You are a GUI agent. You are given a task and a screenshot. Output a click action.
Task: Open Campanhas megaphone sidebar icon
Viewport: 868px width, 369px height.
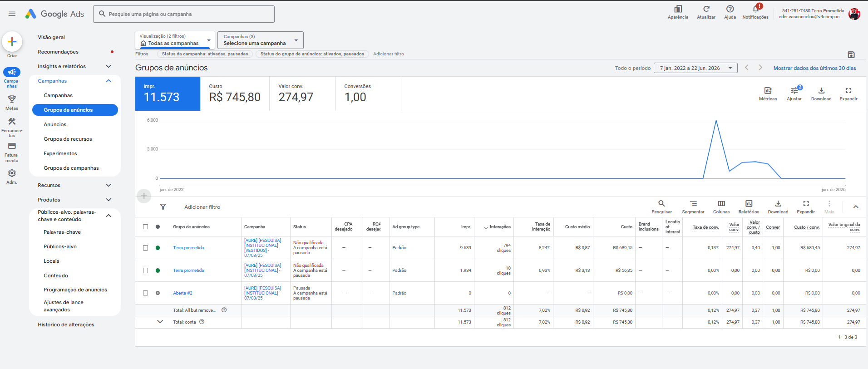[x=12, y=72]
